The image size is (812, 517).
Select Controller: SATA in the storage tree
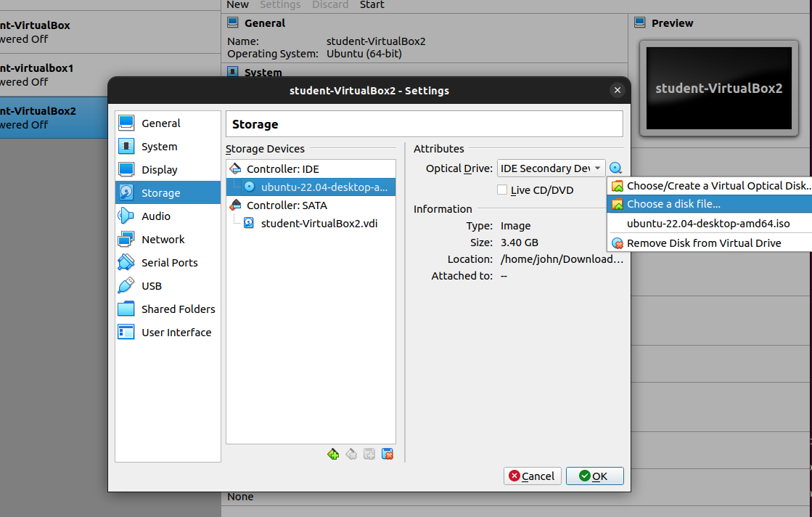[286, 205]
